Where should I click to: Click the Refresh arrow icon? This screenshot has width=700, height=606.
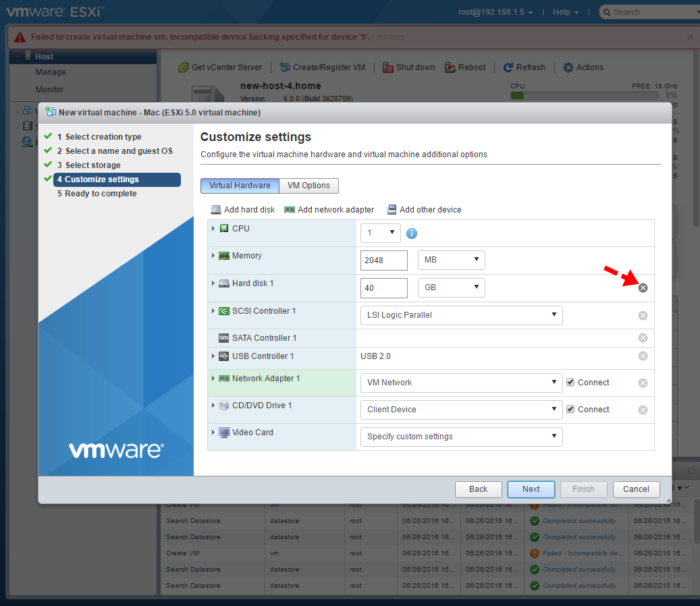click(x=508, y=67)
